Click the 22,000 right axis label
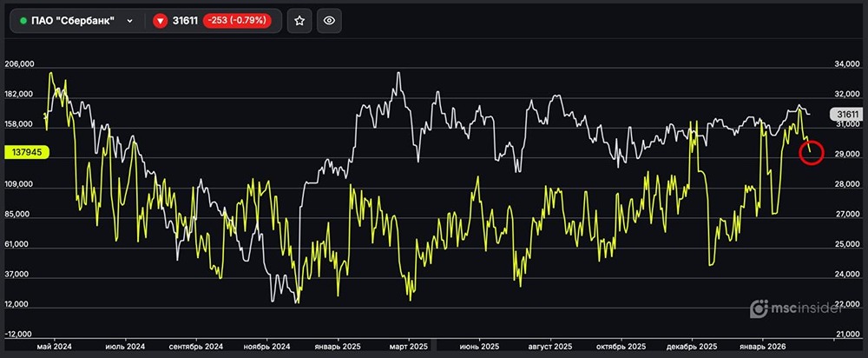868x358 pixels. point(847,305)
